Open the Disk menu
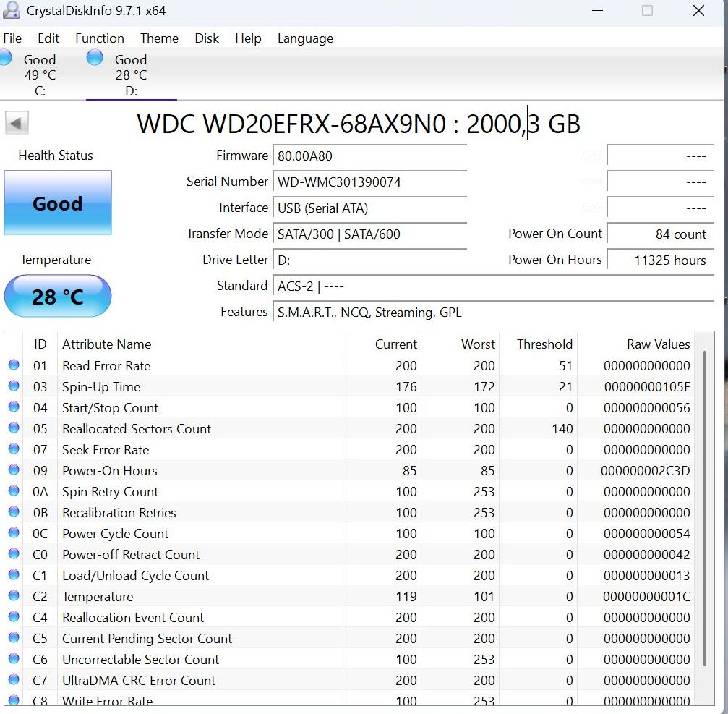The width and height of the screenshot is (728, 714). click(207, 38)
